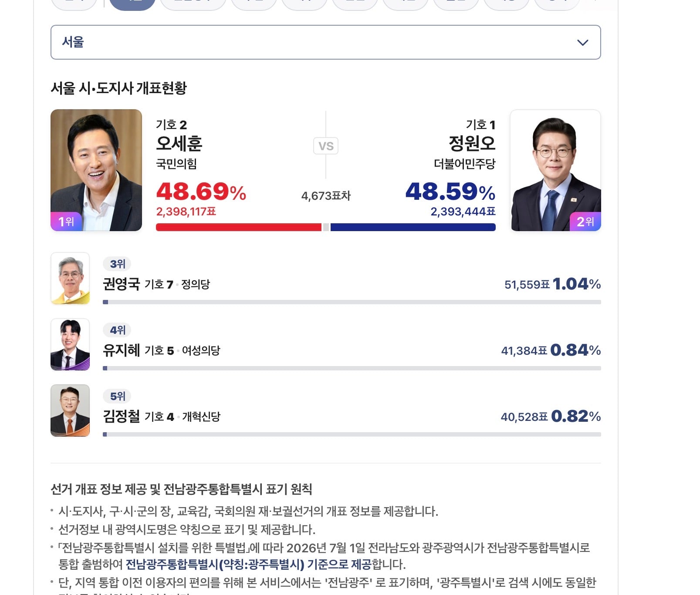Click the chevron arrow in the 서울 selector

pos(582,43)
